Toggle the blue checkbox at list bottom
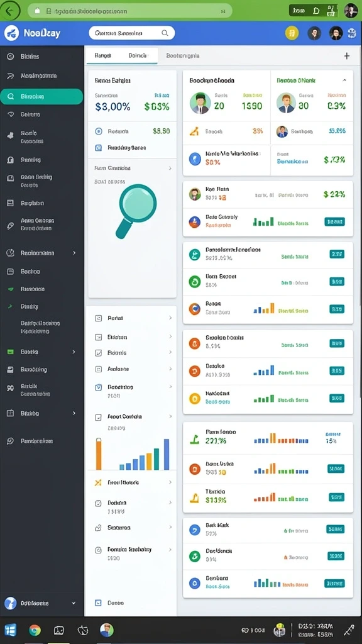The height and width of the screenshot is (644, 362). [98, 603]
